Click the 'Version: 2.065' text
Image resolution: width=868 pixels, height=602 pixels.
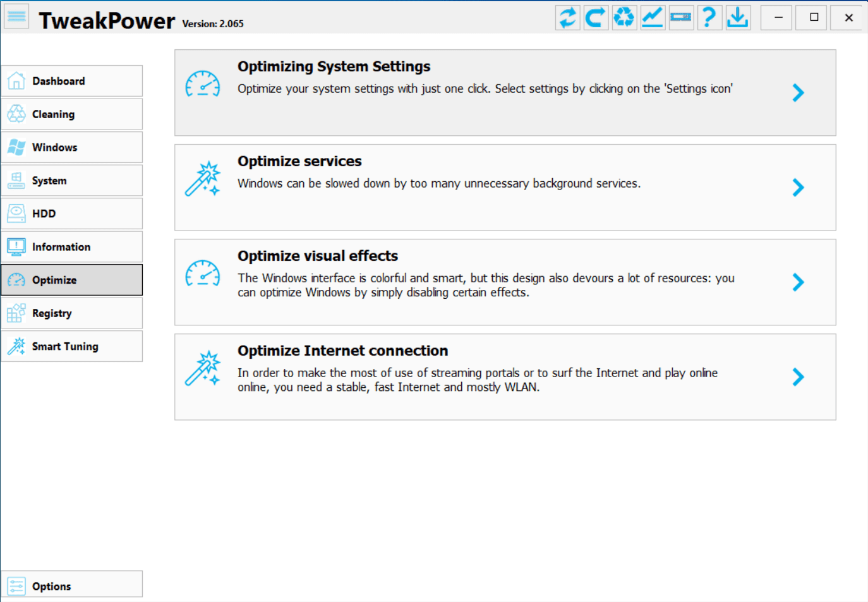(x=213, y=24)
